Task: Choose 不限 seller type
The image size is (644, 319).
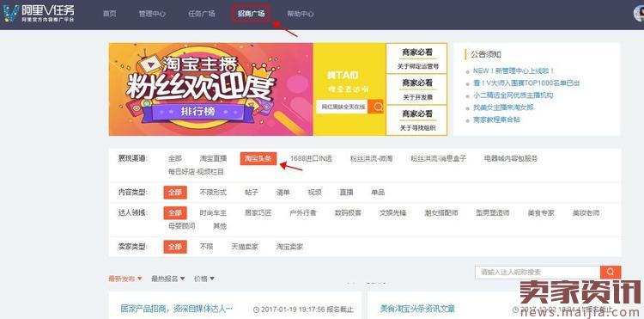Action: point(207,247)
